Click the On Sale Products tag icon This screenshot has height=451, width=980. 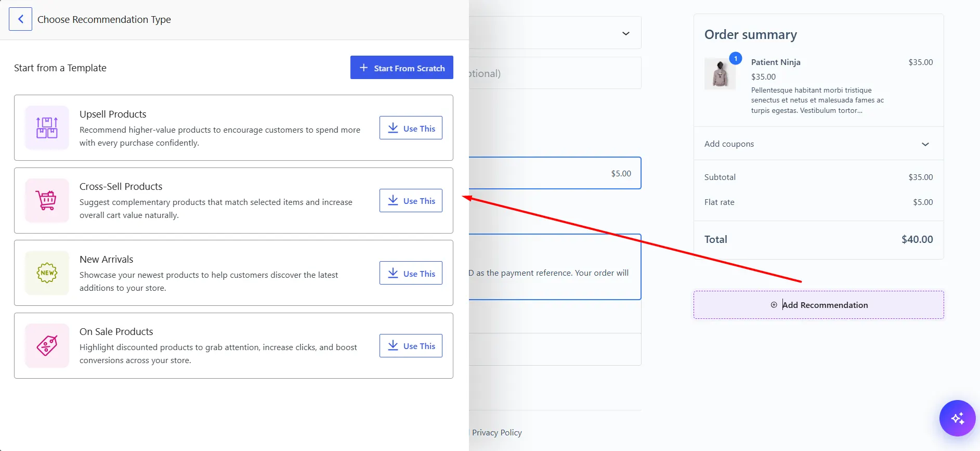coord(47,345)
